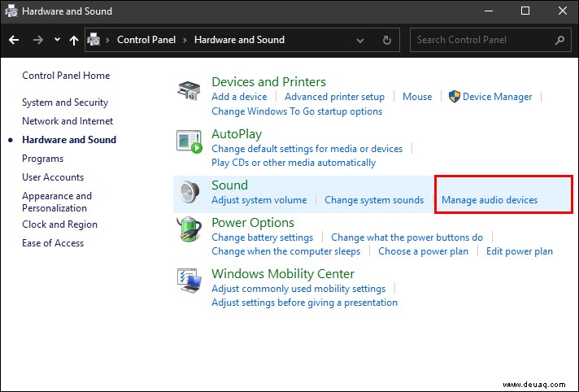Click Play CDs or other media automatically
This screenshot has width=579, height=392.
pos(294,163)
